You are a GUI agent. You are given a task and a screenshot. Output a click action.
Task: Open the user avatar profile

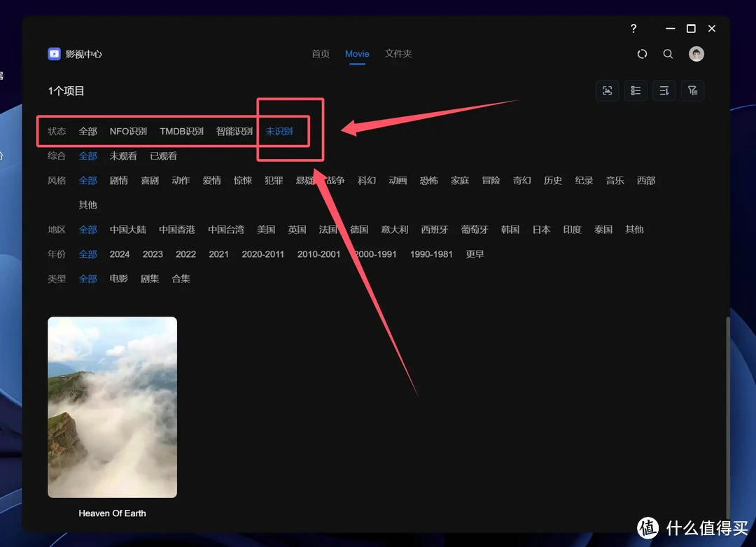click(696, 54)
